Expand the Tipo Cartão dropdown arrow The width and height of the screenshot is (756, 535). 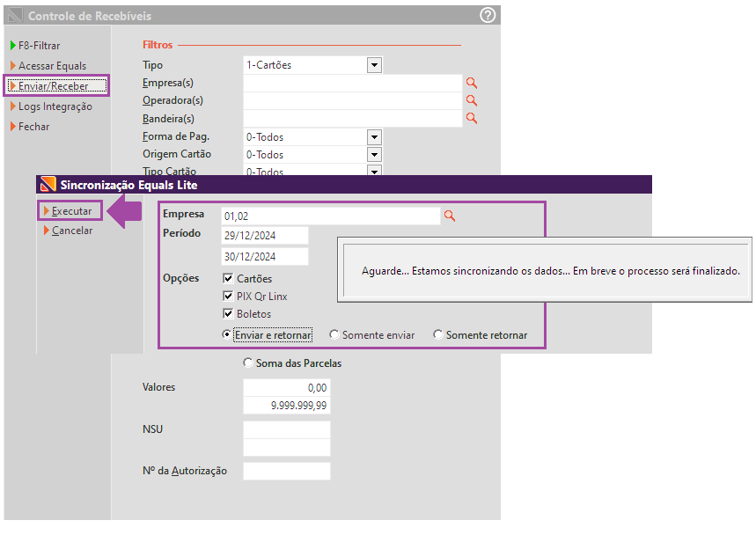[x=374, y=171]
